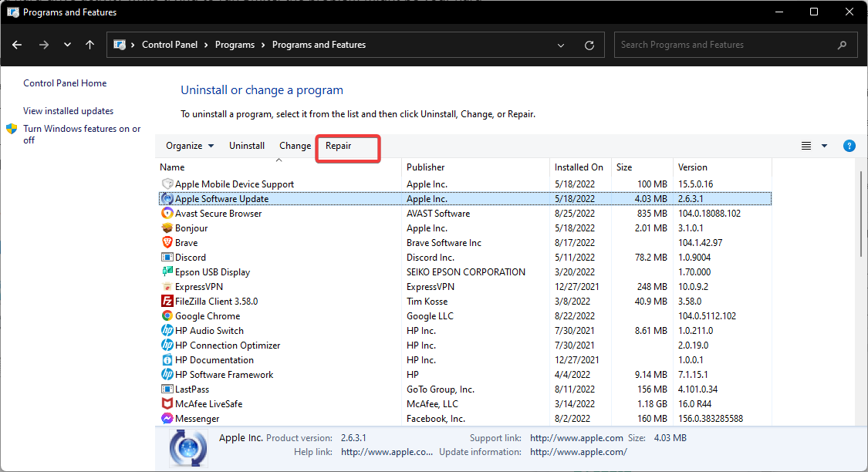This screenshot has width=868, height=472.
Task: Click the Up to parent folder arrow
Action: [90, 45]
